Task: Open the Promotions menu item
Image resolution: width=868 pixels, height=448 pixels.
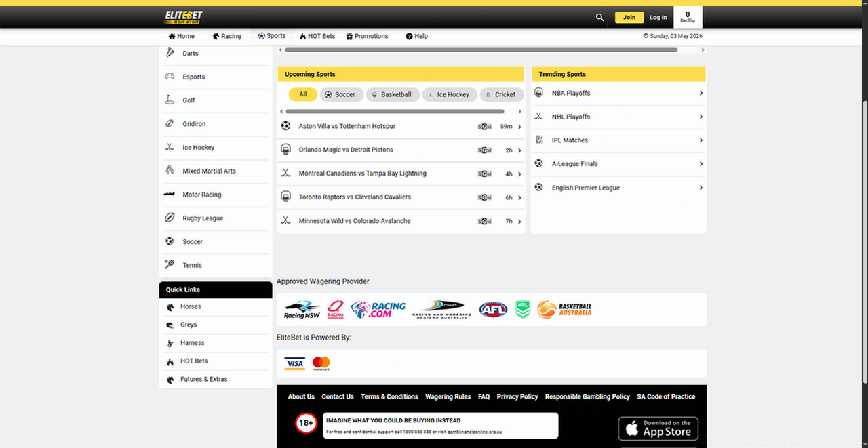Action: tap(367, 36)
